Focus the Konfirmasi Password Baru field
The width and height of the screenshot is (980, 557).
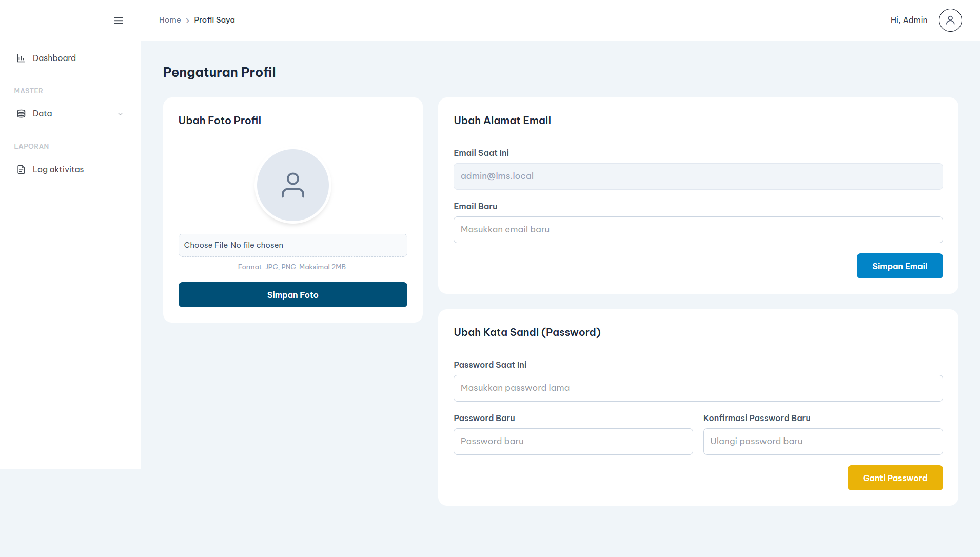[823, 442]
